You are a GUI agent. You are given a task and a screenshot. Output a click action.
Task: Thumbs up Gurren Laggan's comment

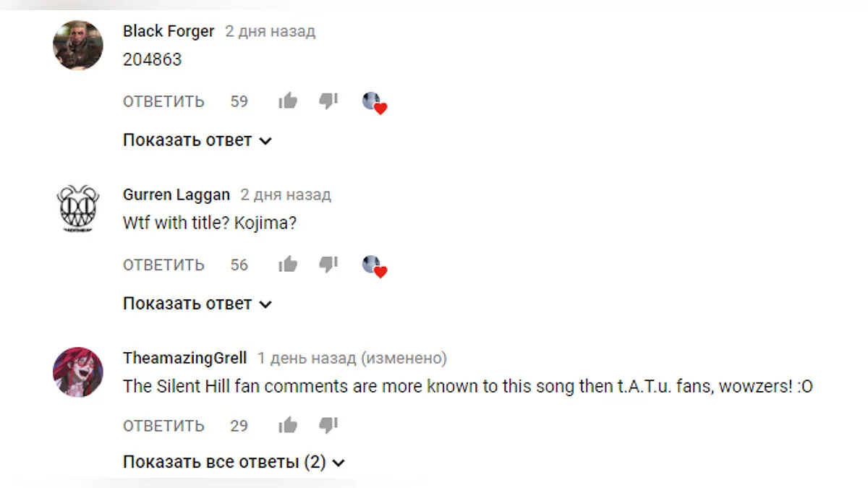click(x=288, y=265)
